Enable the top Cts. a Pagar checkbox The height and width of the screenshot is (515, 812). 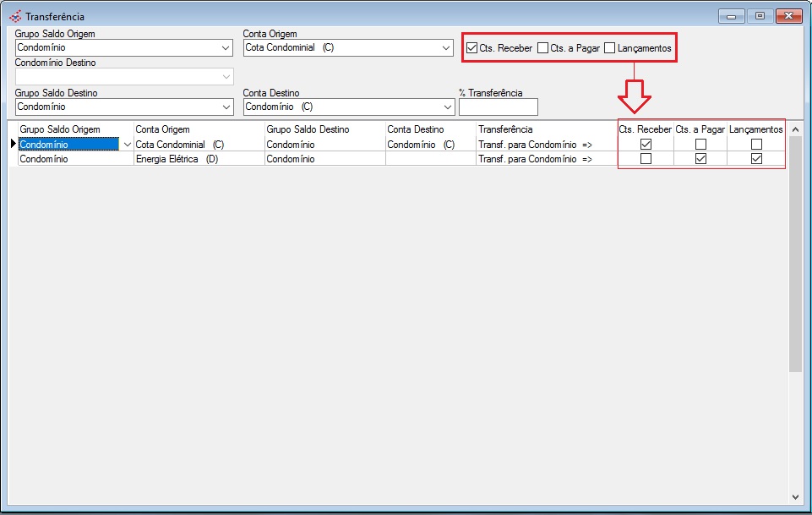point(542,48)
